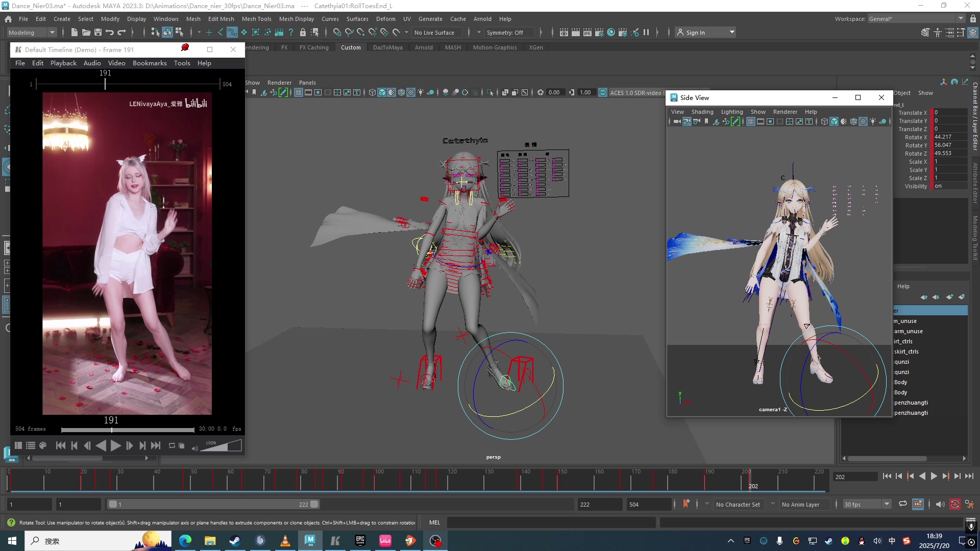Undo the last action in the Maya toolbar
This screenshot has width=980, height=551.
pos(110,32)
